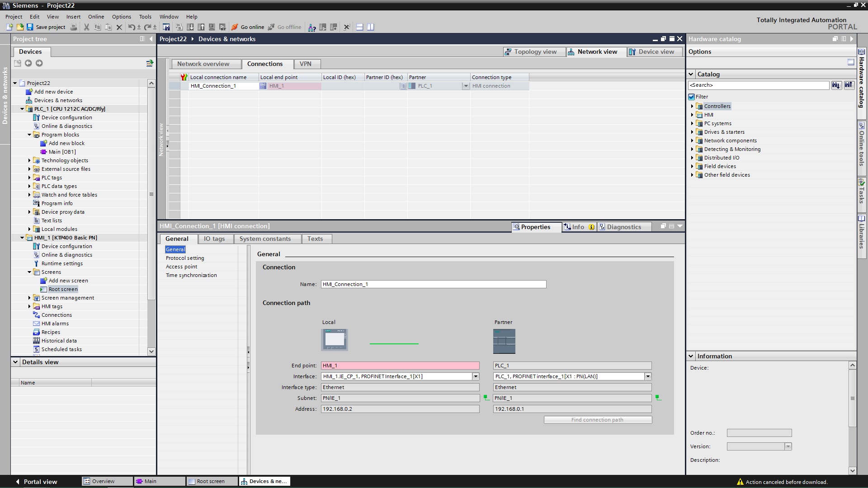Image resolution: width=868 pixels, height=488 pixels.
Task: Click Go offline button
Action: (284, 27)
